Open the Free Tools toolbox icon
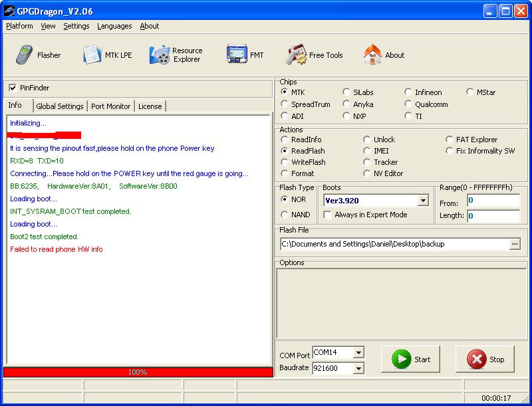The width and height of the screenshot is (532, 406). (x=295, y=54)
